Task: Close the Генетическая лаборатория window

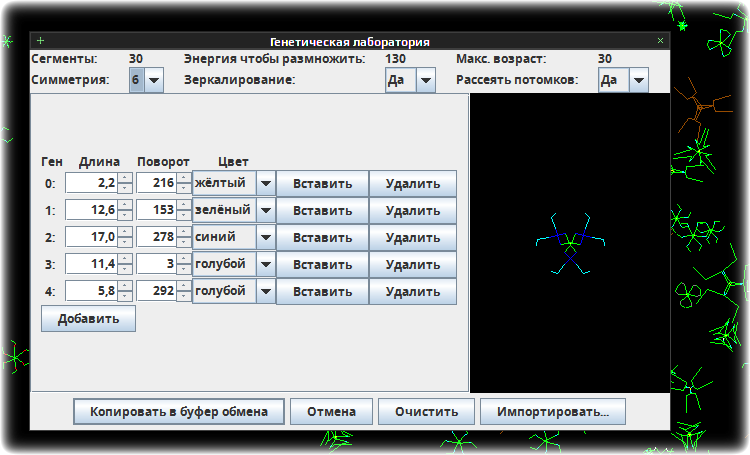Action: (660, 41)
